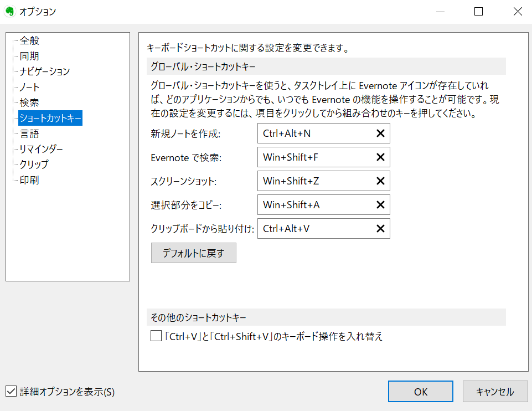Select 全般 in the options tree
This screenshot has height=411, width=532.
pyautogui.click(x=29, y=41)
